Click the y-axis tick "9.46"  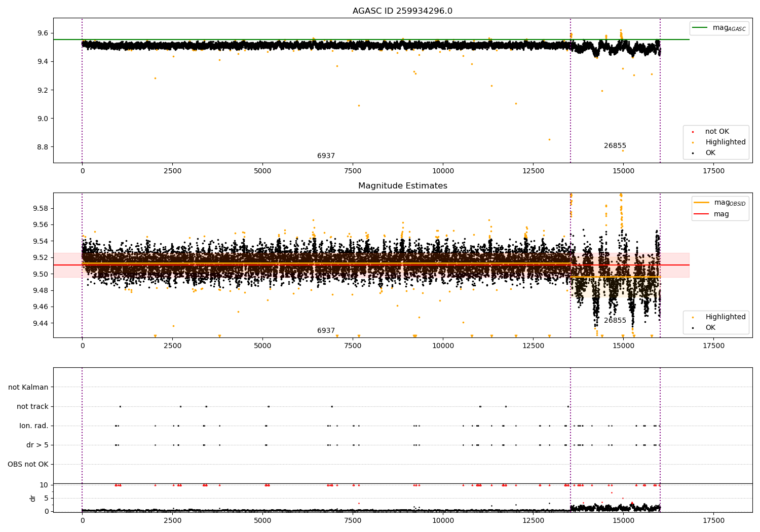(x=41, y=307)
